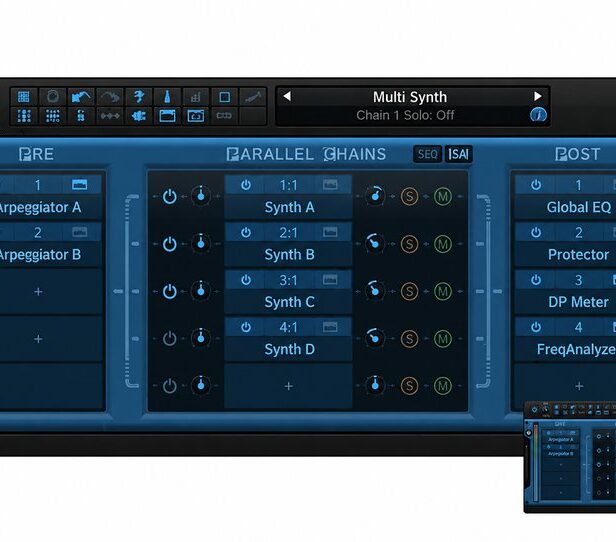This screenshot has width=616, height=542.
Task: Open Arpeggiator A editor window icon
Action: [80, 185]
